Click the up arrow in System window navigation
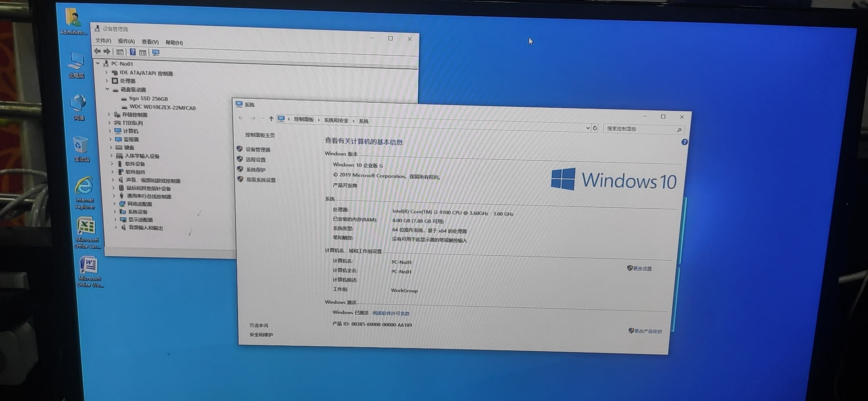The image size is (868, 401). click(271, 119)
